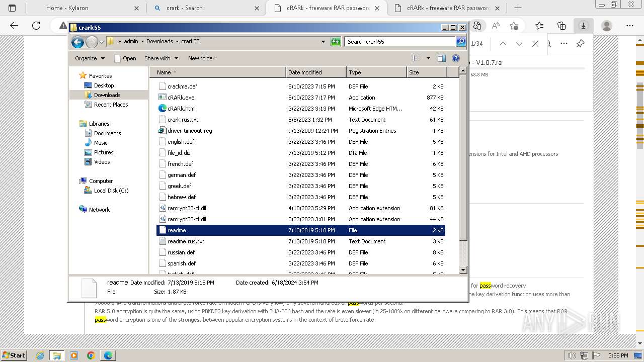Click Explorer Forward navigation button
The image size is (644, 362).
(92, 42)
